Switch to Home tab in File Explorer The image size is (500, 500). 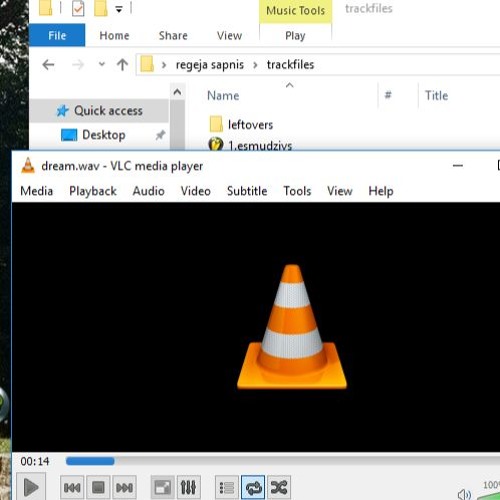click(114, 35)
